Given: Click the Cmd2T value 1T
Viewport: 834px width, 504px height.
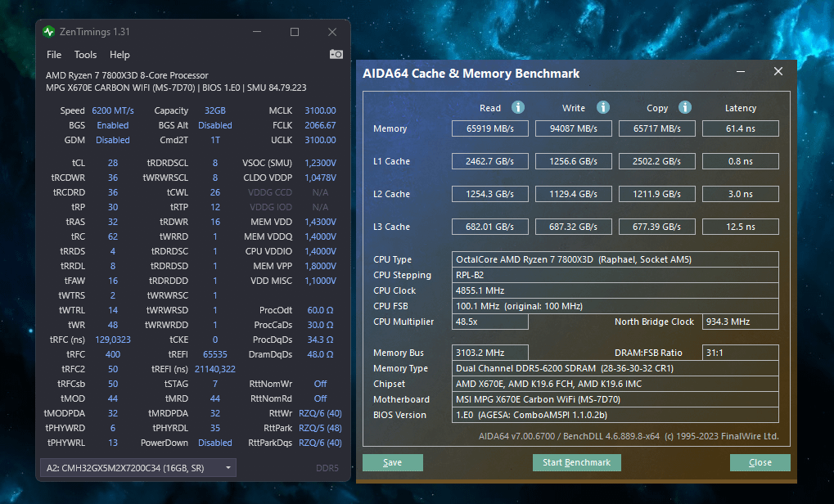Looking at the screenshot, I should point(215,141).
